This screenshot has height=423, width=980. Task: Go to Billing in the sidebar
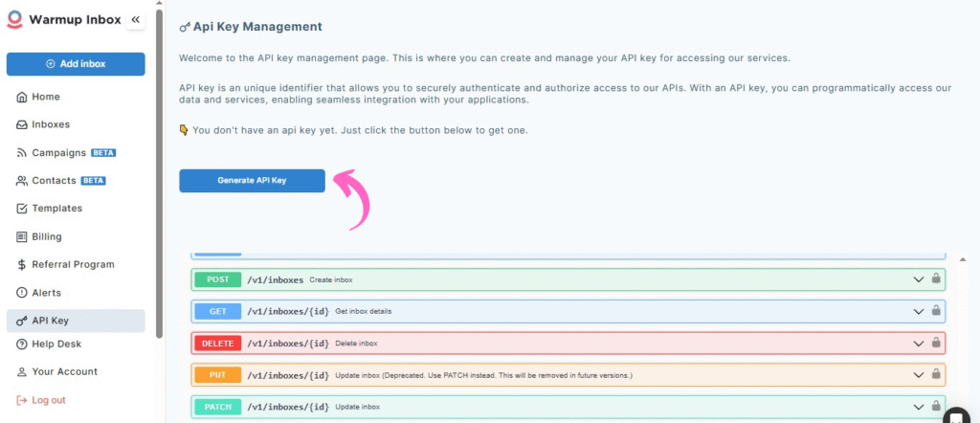pos(46,236)
